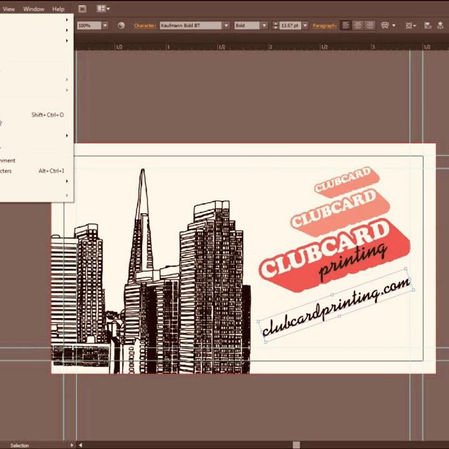
Task: Click the round Recolor Artwork icon
Action: pyautogui.click(x=121, y=26)
